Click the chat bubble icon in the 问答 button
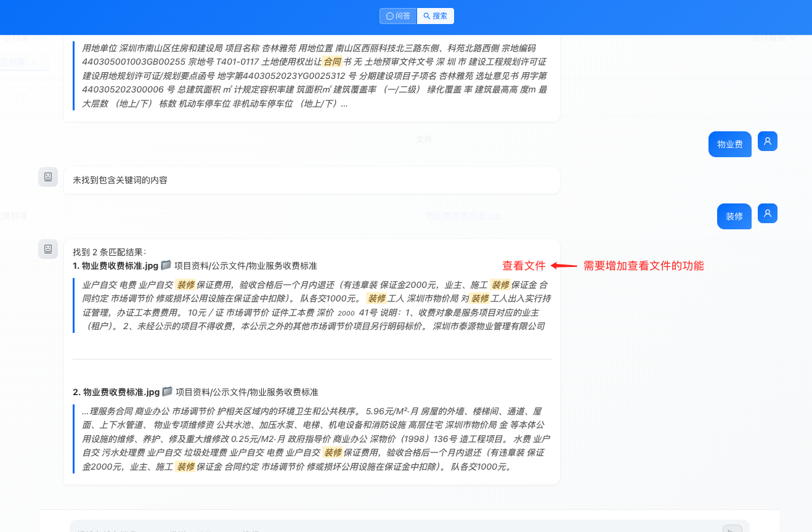The width and height of the screenshot is (812, 532). tap(390, 15)
